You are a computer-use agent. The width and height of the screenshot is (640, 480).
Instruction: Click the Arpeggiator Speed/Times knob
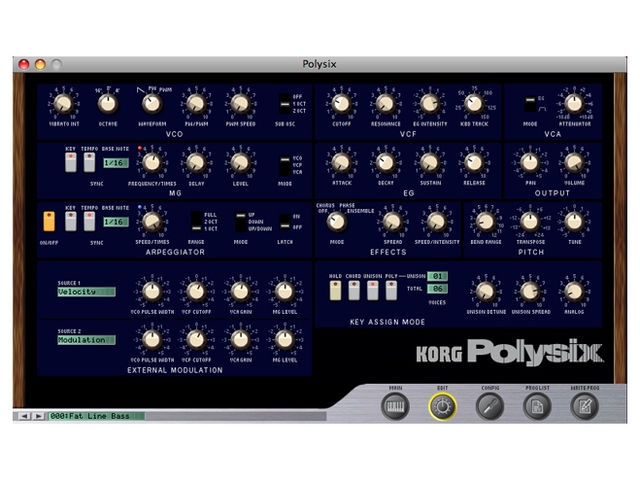152,222
